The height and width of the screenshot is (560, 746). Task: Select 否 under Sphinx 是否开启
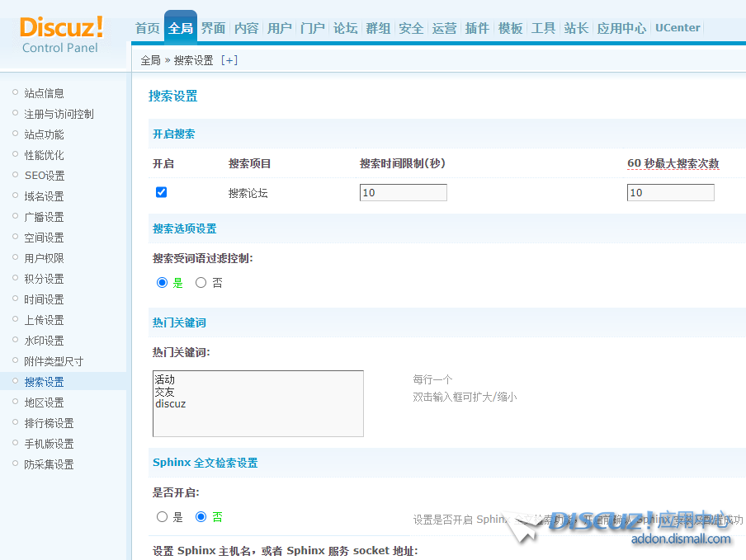[x=201, y=517]
